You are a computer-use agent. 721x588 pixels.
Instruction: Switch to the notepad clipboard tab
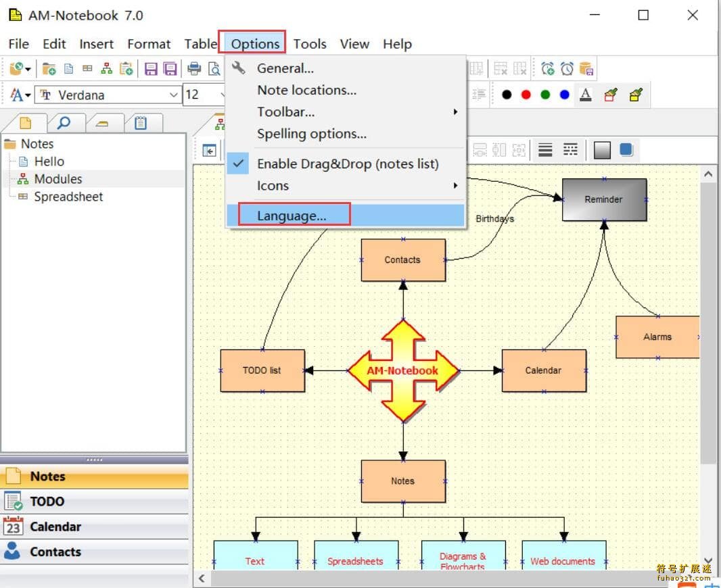(141, 123)
